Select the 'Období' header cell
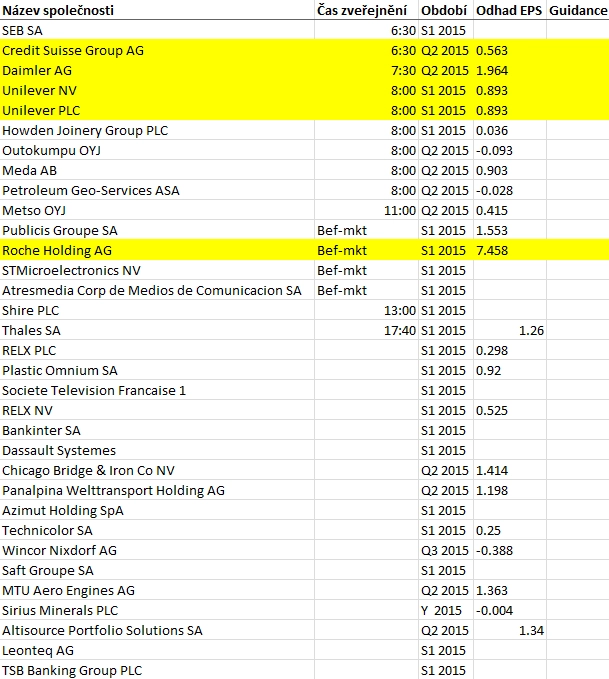This screenshot has height=679, width=609. click(x=446, y=10)
